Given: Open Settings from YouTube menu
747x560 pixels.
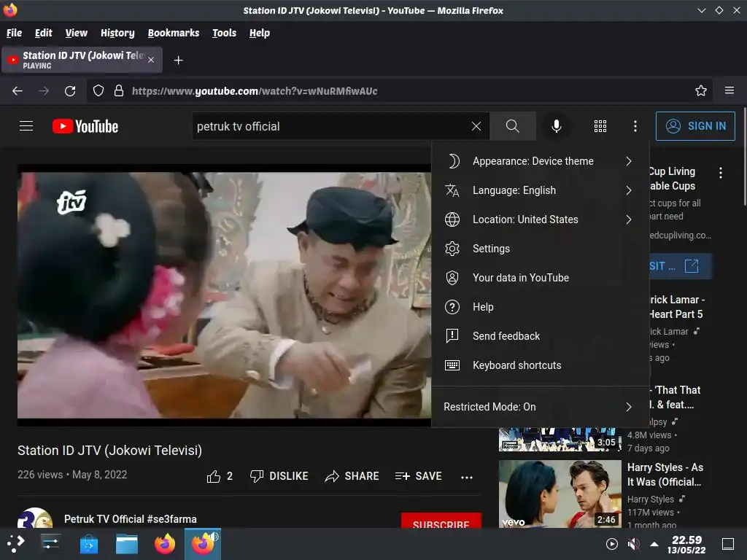Looking at the screenshot, I should (540, 249).
